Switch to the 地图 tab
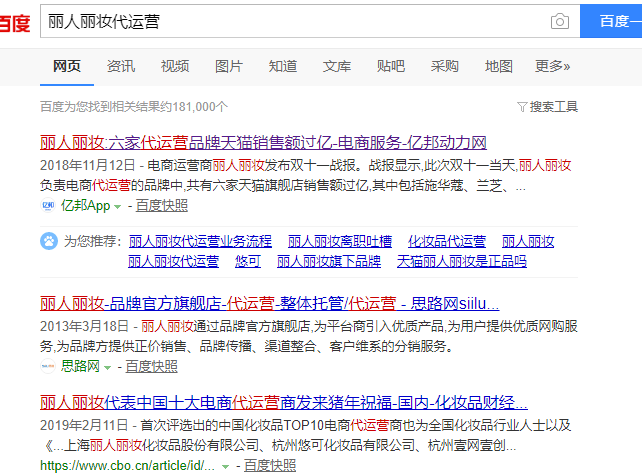 point(499,66)
